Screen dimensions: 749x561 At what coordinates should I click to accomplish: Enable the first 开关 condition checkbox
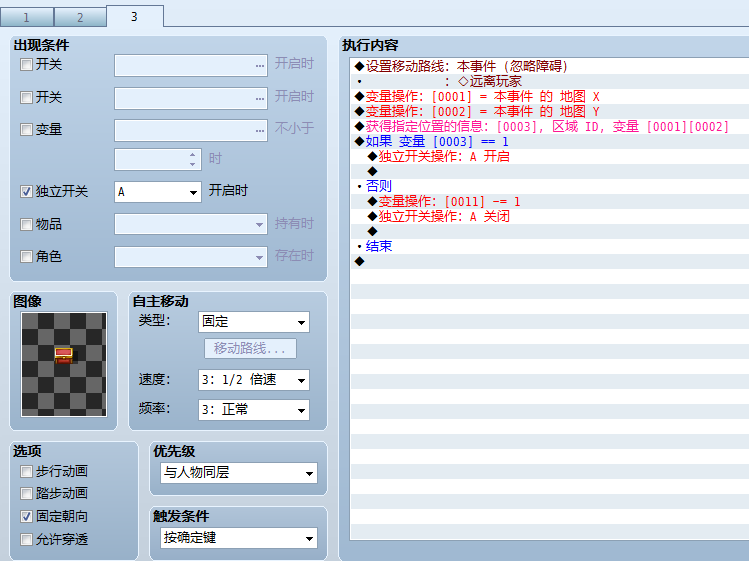point(26,65)
